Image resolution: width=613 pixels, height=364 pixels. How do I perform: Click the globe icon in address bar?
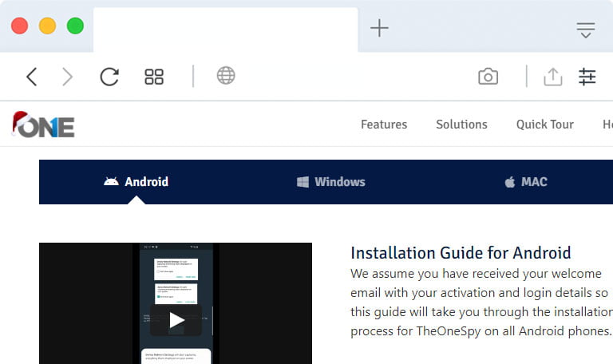(226, 76)
